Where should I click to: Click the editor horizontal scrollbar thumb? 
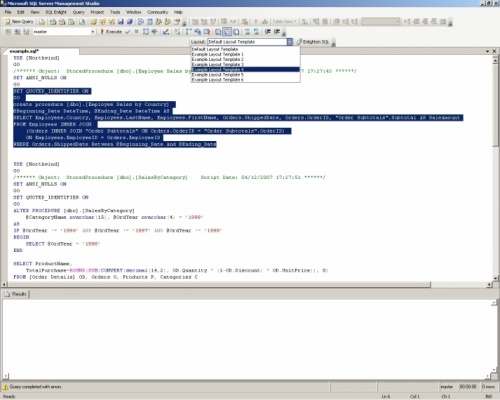(x=219, y=285)
